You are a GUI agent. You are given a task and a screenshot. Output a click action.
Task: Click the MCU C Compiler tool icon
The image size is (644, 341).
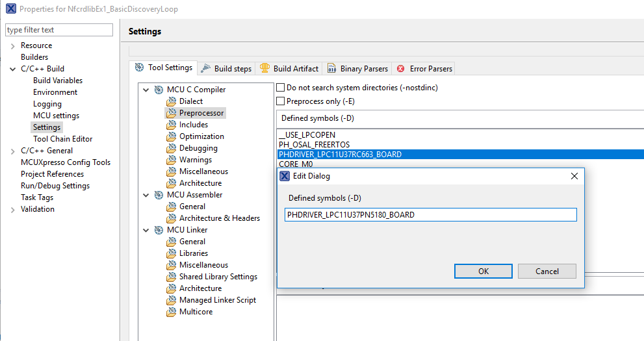pos(159,90)
